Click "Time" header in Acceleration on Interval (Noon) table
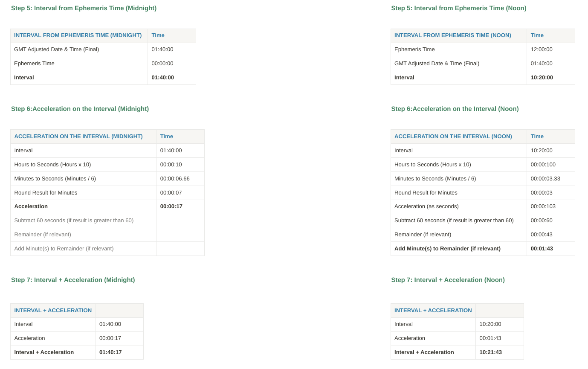The image size is (588, 369). click(x=537, y=137)
